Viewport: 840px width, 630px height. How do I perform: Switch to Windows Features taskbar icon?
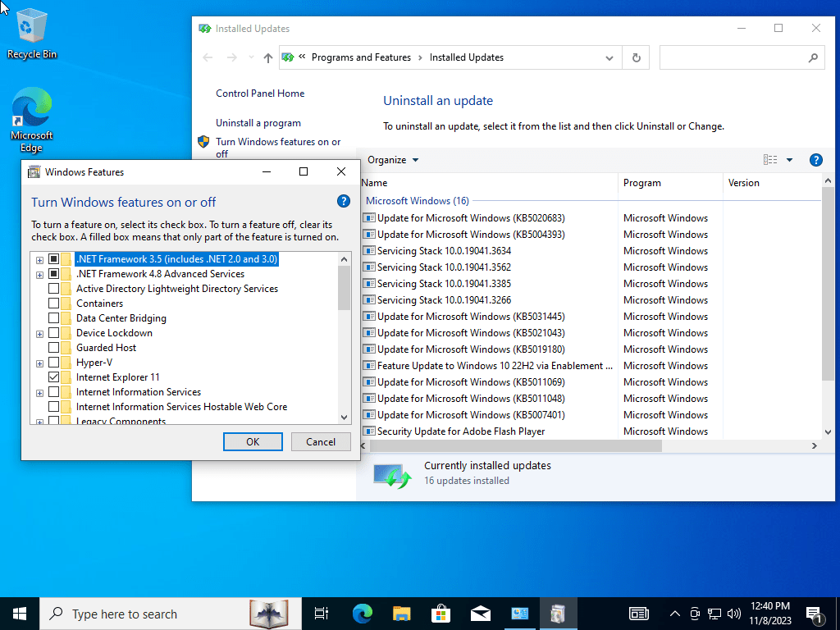[x=558, y=614]
